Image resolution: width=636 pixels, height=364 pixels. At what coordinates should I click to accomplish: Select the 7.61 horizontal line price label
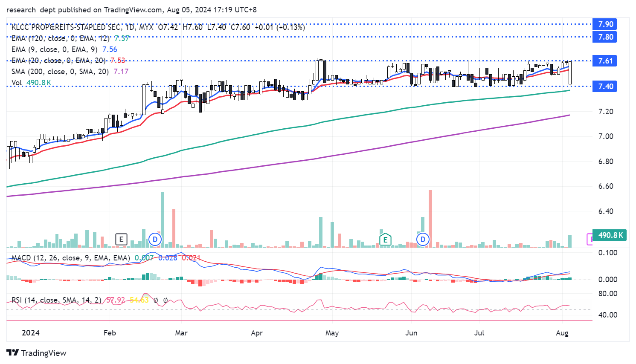coord(605,61)
